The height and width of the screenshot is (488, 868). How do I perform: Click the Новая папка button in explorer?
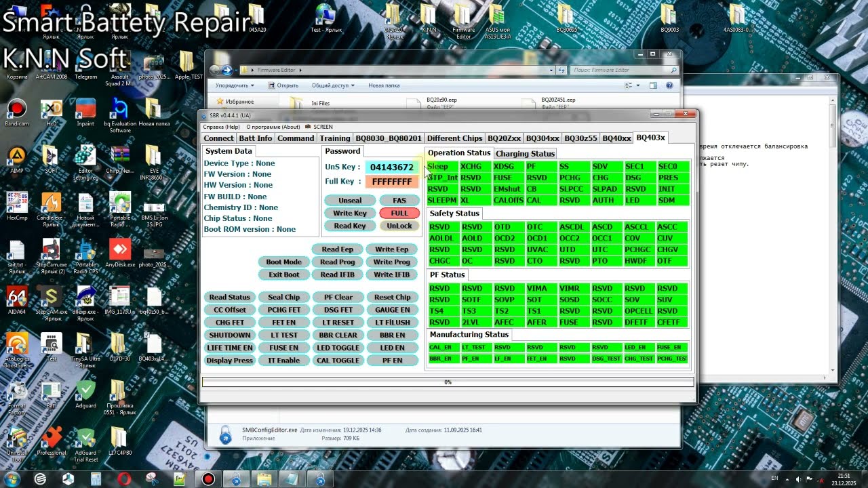[384, 85]
